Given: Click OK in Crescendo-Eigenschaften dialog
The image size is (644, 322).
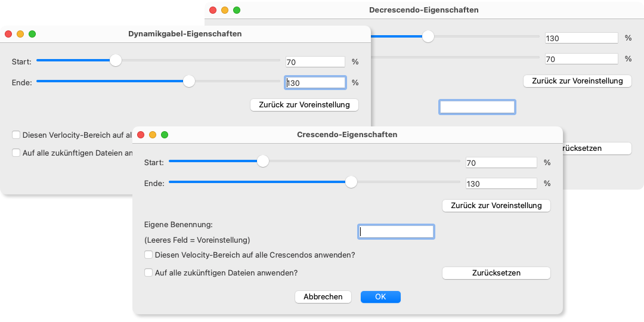Looking at the screenshot, I should pyautogui.click(x=380, y=297).
